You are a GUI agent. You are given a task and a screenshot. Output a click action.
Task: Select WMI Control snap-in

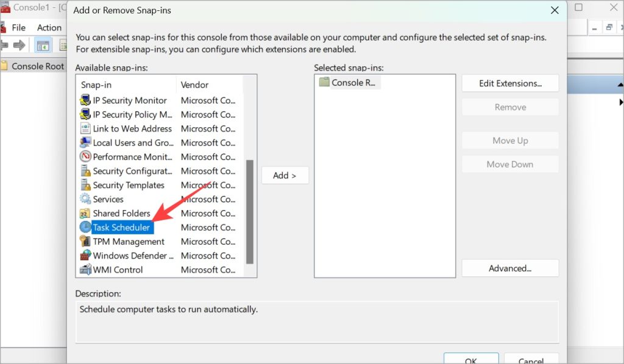[x=118, y=270]
